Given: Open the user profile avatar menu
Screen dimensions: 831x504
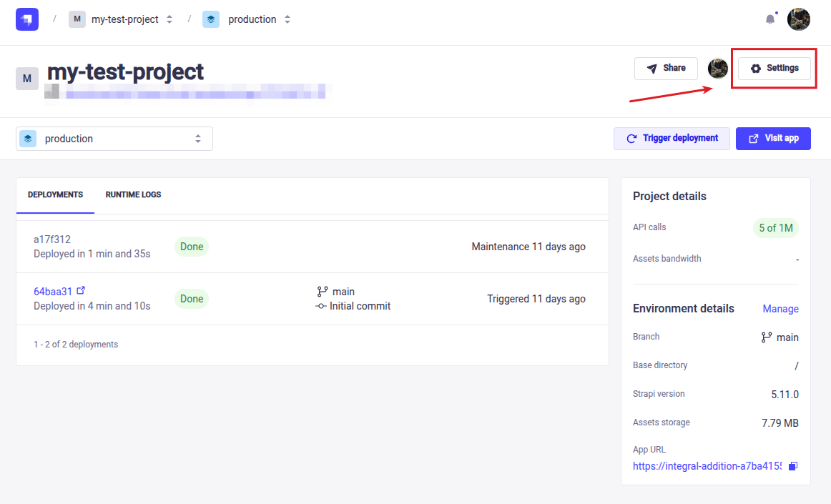Looking at the screenshot, I should pyautogui.click(x=798, y=19).
